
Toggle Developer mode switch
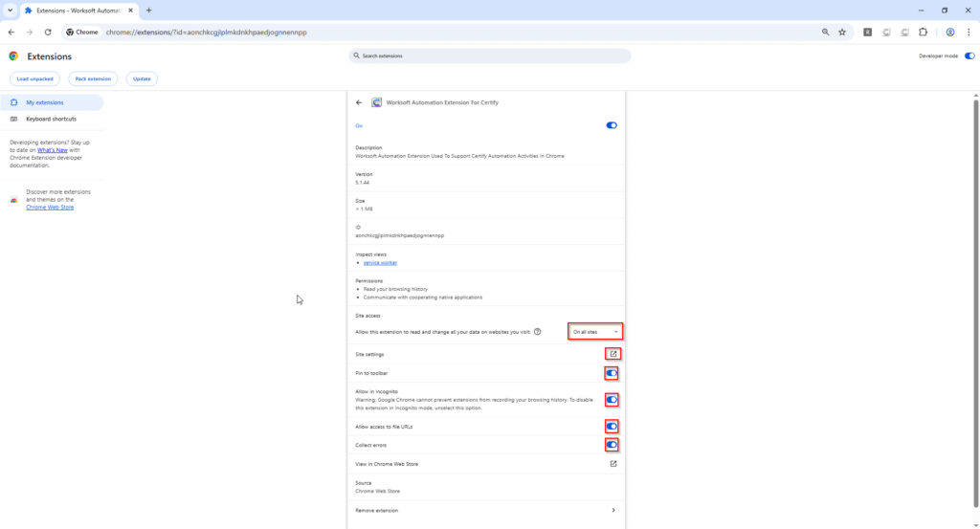969,56
